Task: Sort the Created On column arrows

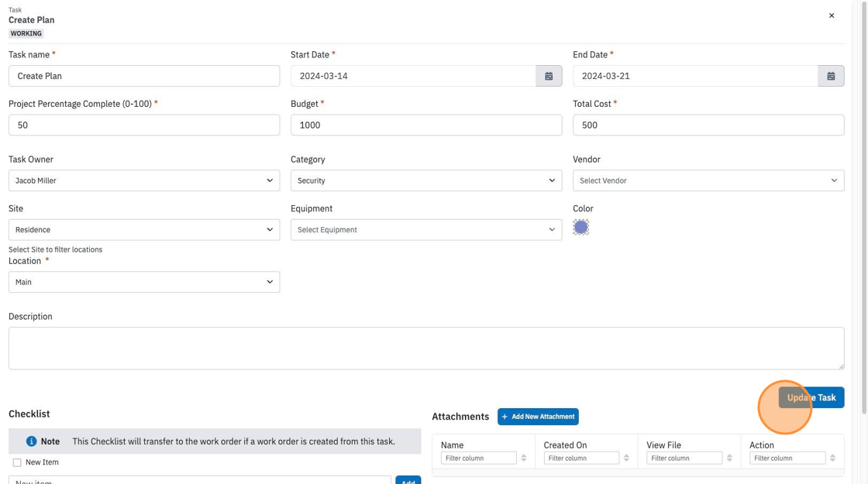Action: click(x=627, y=458)
